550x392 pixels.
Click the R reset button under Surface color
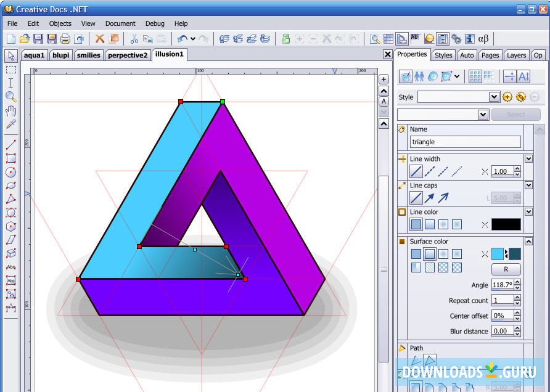[x=506, y=269]
